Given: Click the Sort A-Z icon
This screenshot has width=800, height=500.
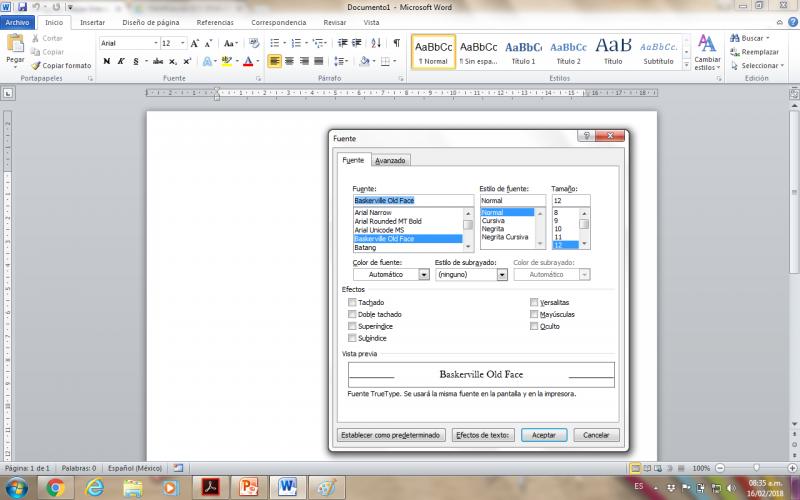Looking at the screenshot, I should click(x=376, y=43).
